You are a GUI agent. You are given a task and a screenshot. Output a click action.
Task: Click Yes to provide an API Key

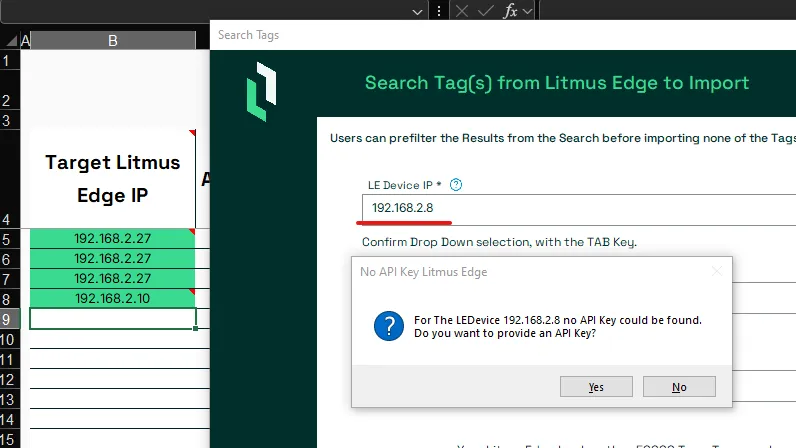coord(596,387)
